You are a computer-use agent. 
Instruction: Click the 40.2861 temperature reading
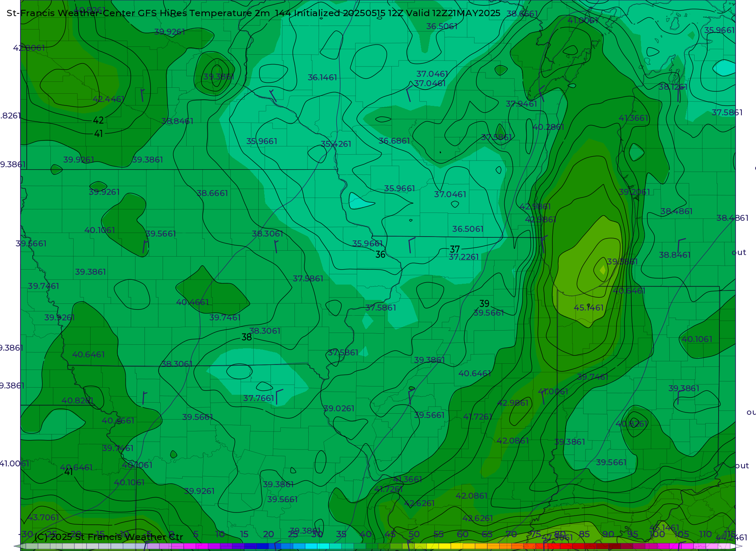click(x=548, y=127)
